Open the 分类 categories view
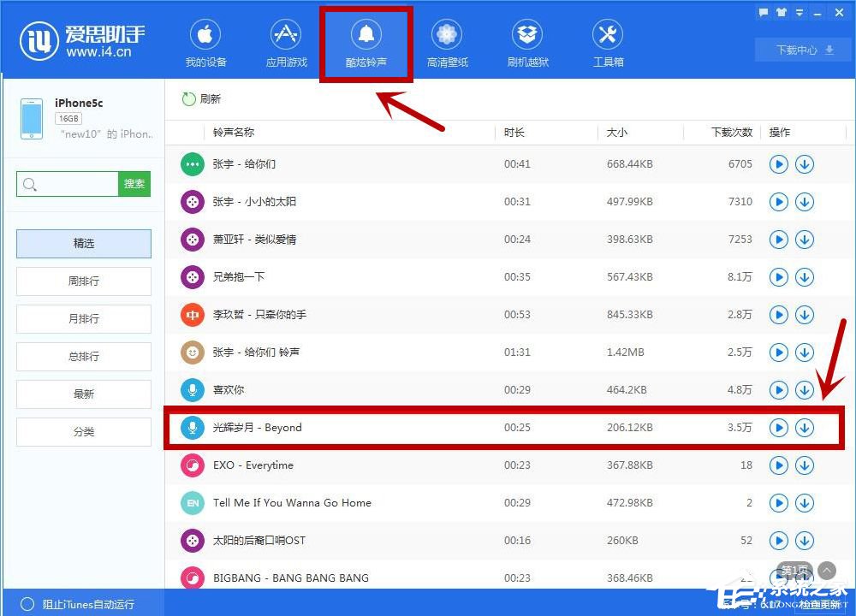Viewport: 856px width, 616px height. pos(83,431)
